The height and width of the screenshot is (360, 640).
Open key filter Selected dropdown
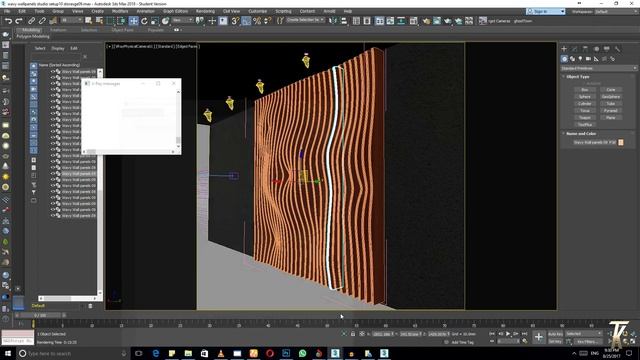[x=584, y=334]
